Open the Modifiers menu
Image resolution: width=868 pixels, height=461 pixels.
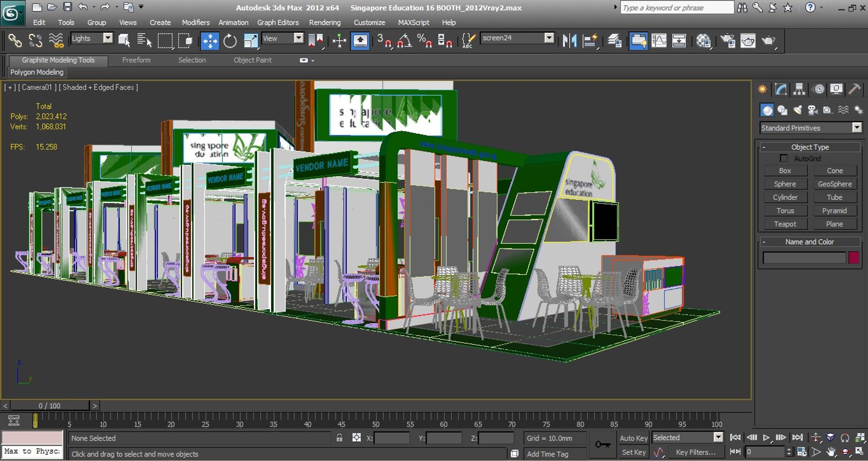coord(196,22)
